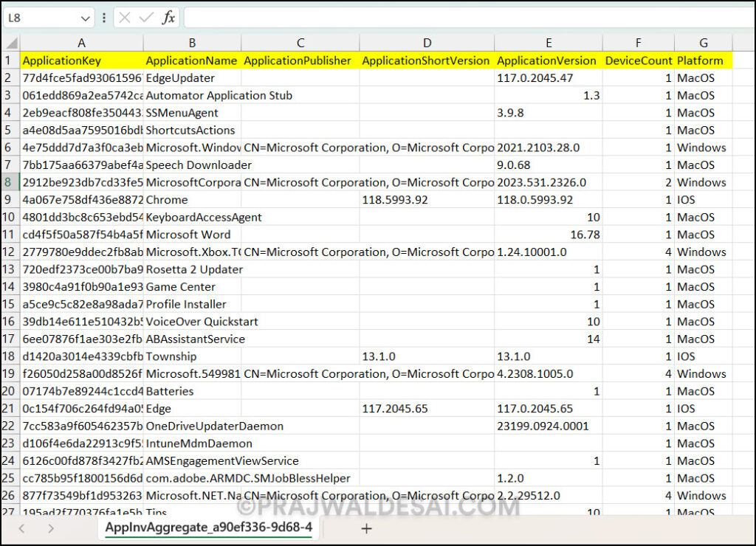Click the next sheet navigation arrow
Viewport: 756px width, 546px height.
(x=51, y=528)
